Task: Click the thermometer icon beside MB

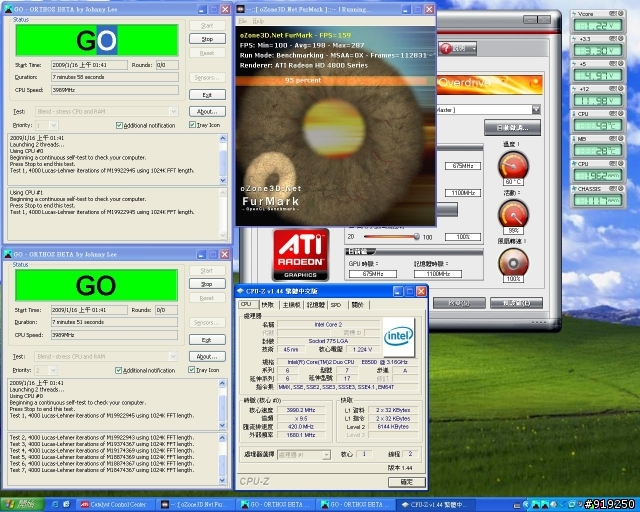Action: click(574, 139)
